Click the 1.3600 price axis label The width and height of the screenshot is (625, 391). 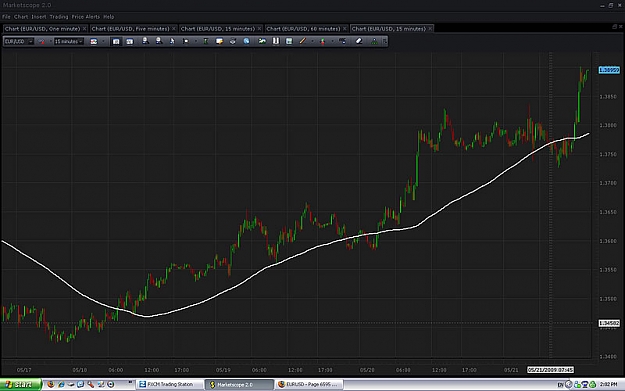(608, 241)
